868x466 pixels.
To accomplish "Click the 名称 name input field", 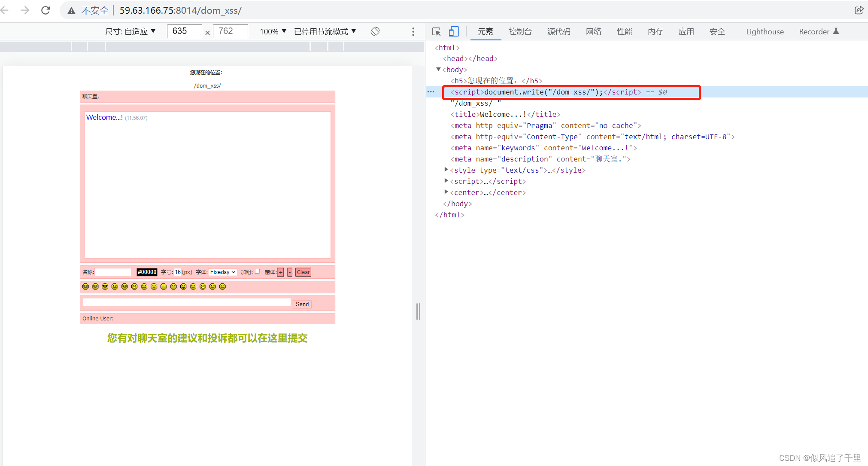I will tap(113, 272).
